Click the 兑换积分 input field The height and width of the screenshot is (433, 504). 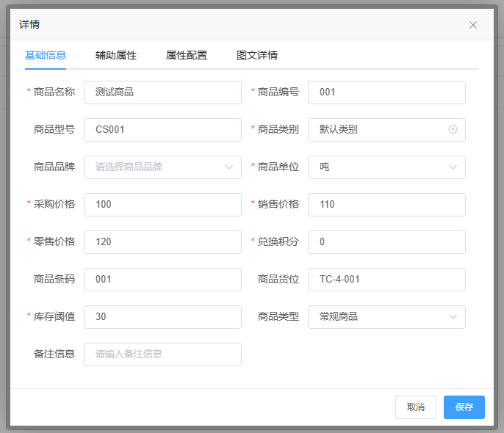point(386,242)
